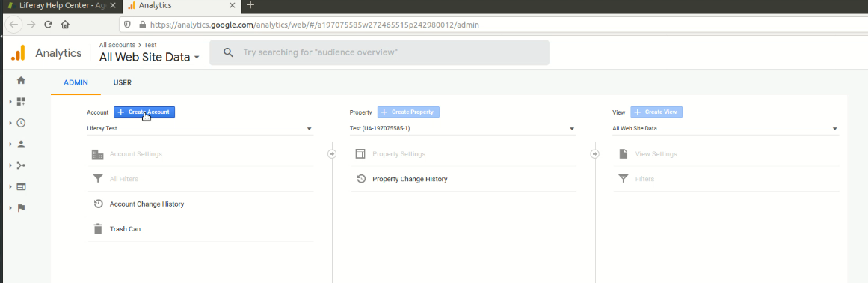Click the tracking protection shield icon
The image size is (868, 283).
coord(127,25)
